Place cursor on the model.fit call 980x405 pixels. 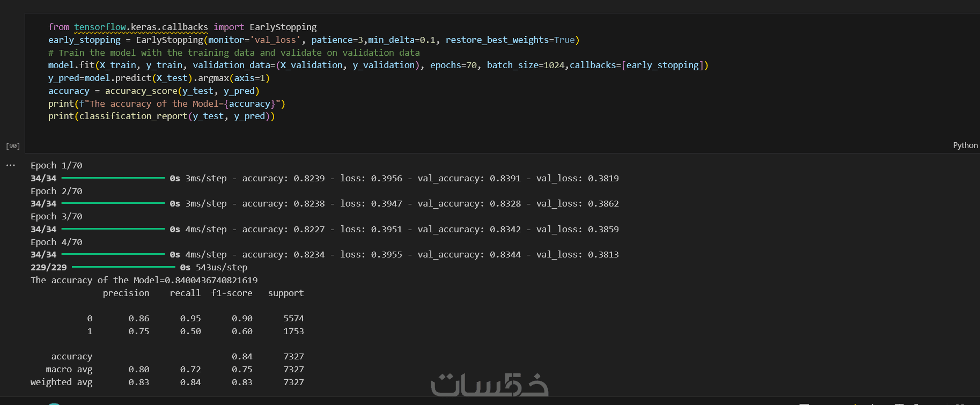(71, 65)
